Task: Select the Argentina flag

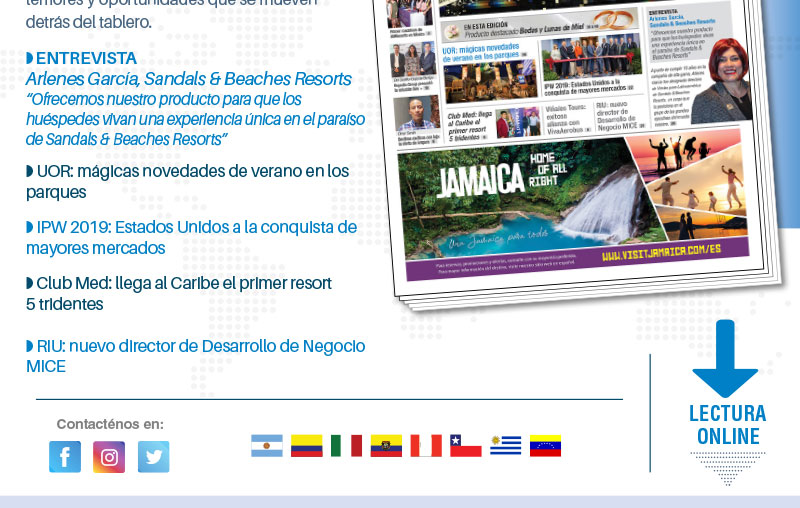Action: coord(267,446)
